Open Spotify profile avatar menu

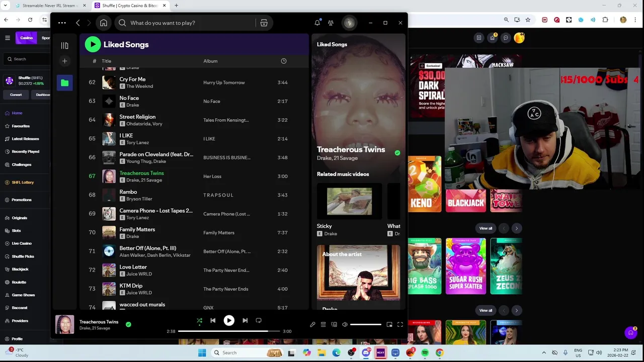click(x=349, y=23)
